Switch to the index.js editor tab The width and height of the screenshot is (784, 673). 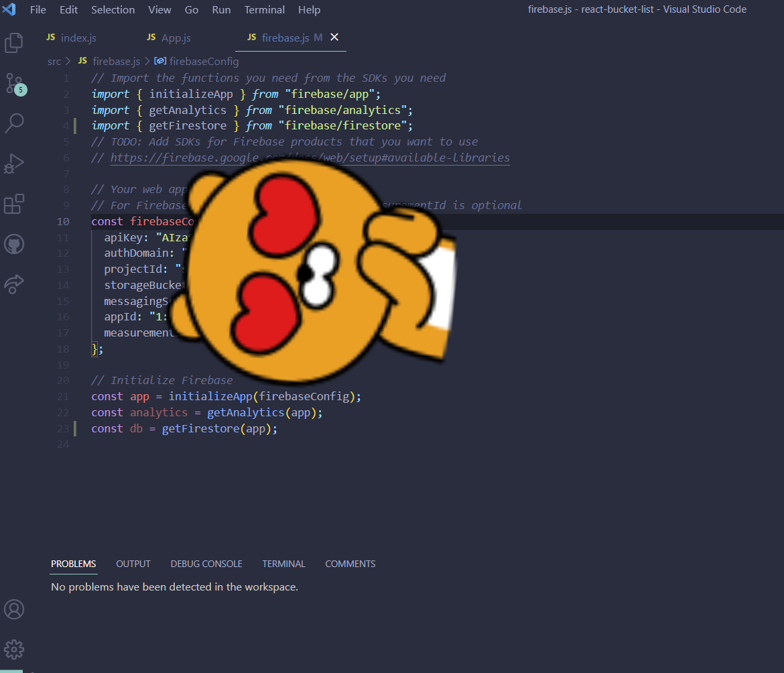point(78,38)
